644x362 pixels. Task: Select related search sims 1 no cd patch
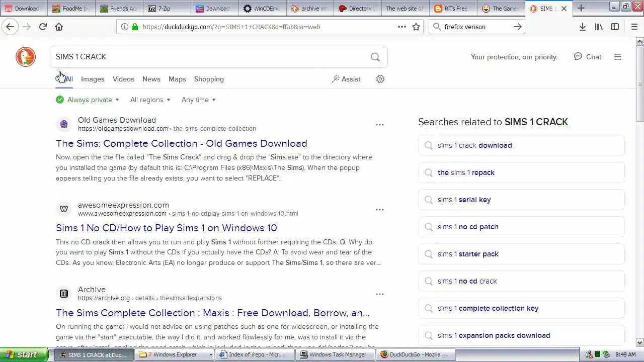pos(521,227)
